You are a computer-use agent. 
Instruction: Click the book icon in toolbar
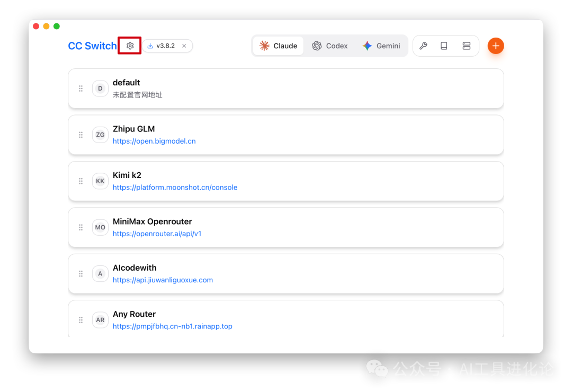point(444,46)
